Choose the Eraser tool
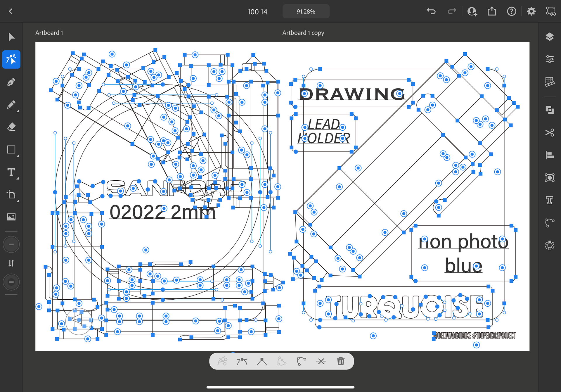This screenshot has height=392, width=561. [11, 127]
